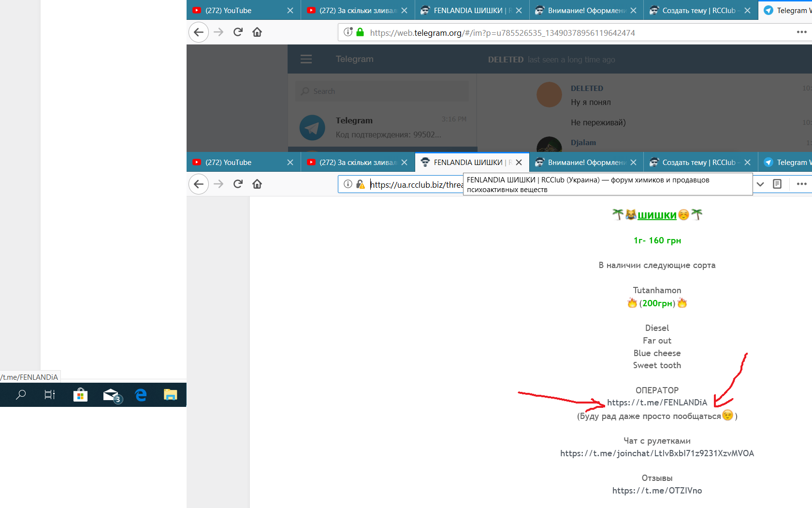Close 'За скільки зливал' tab in RCClub window
The height and width of the screenshot is (508, 812).
[x=405, y=163]
